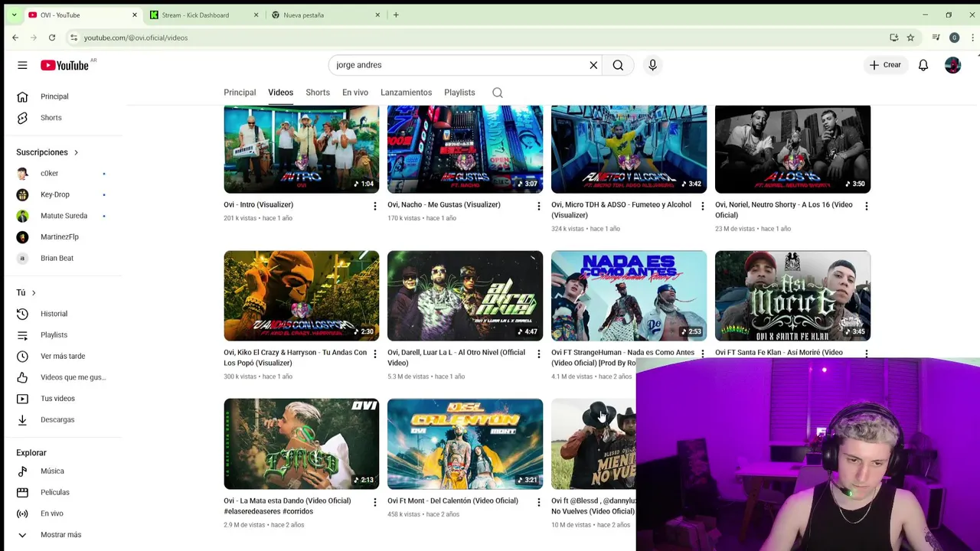Open the En vivo channel tab
The height and width of the screenshot is (551, 980).
(355, 93)
